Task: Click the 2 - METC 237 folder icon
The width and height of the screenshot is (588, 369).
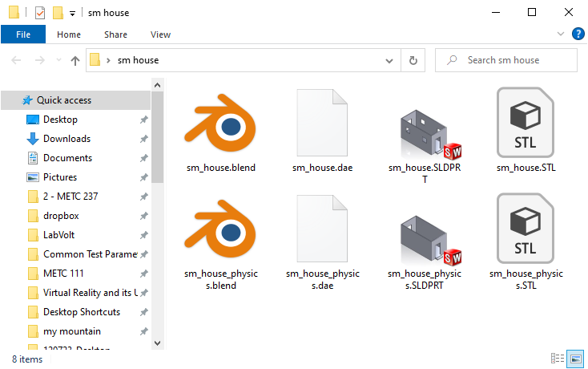Action: [33, 197]
